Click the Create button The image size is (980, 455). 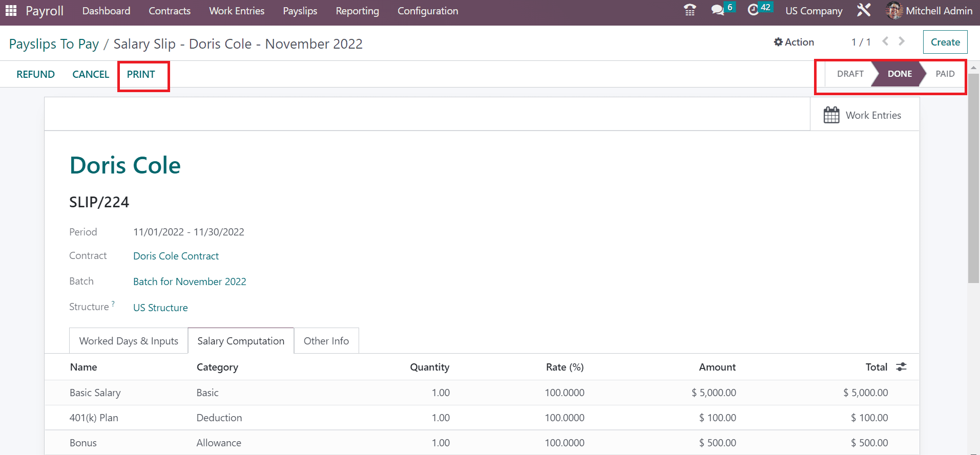click(945, 42)
